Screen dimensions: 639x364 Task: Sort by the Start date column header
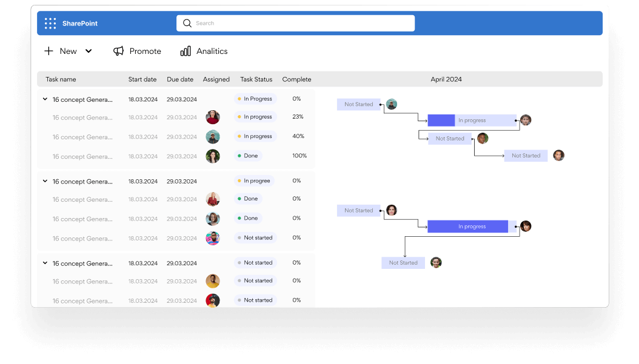pyautogui.click(x=142, y=79)
